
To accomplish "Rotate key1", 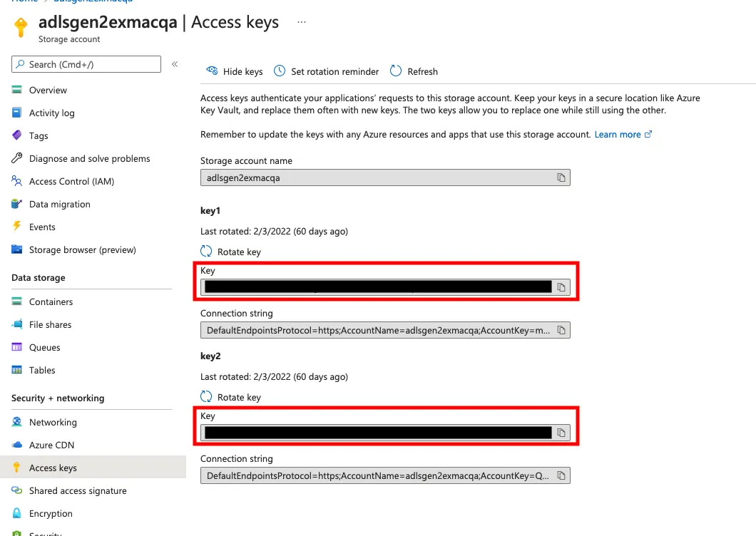I will pos(230,251).
